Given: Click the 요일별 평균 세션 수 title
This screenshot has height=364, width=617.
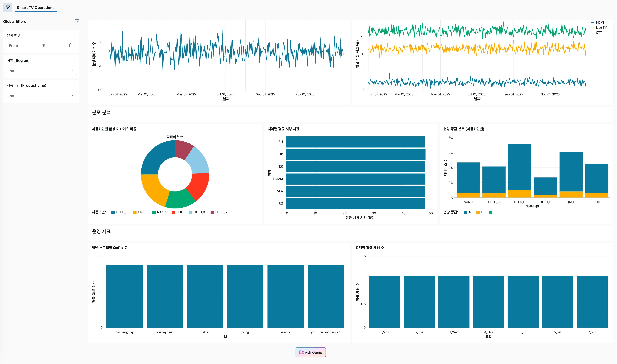Looking at the screenshot, I should click(x=370, y=248).
